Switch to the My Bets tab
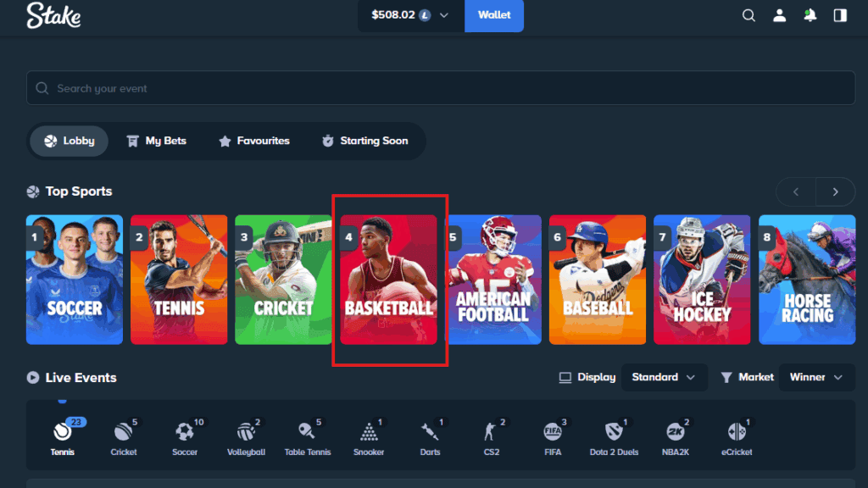This screenshot has width=868, height=488. pyautogui.click(x=156, y=141)
